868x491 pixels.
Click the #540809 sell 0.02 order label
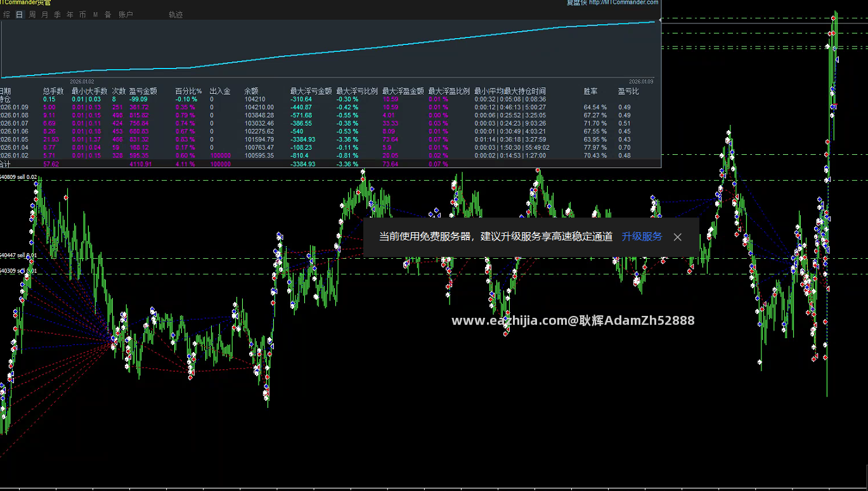pyautogui.click(x=18, y=177)
